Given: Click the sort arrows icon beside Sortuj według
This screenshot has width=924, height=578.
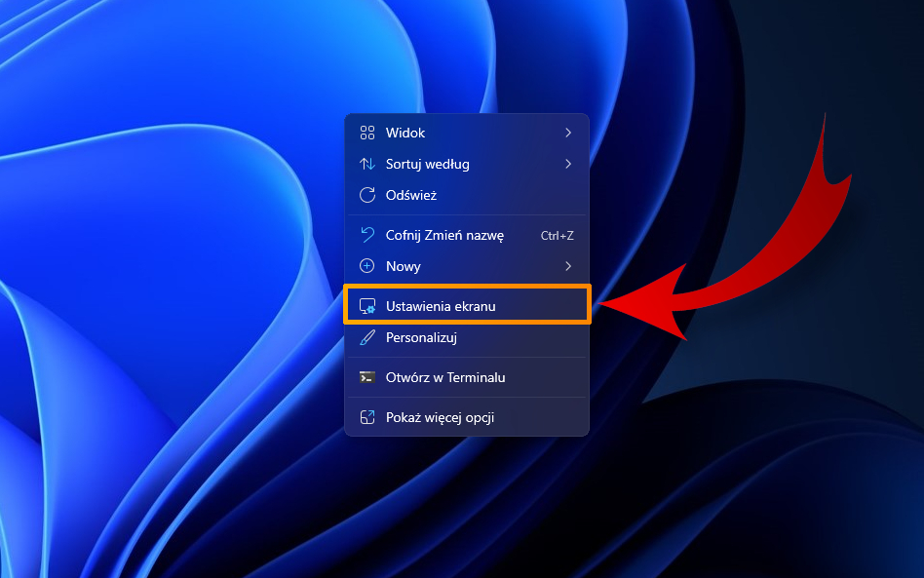Looking at the screenshot, I should [x=368, y=164].
